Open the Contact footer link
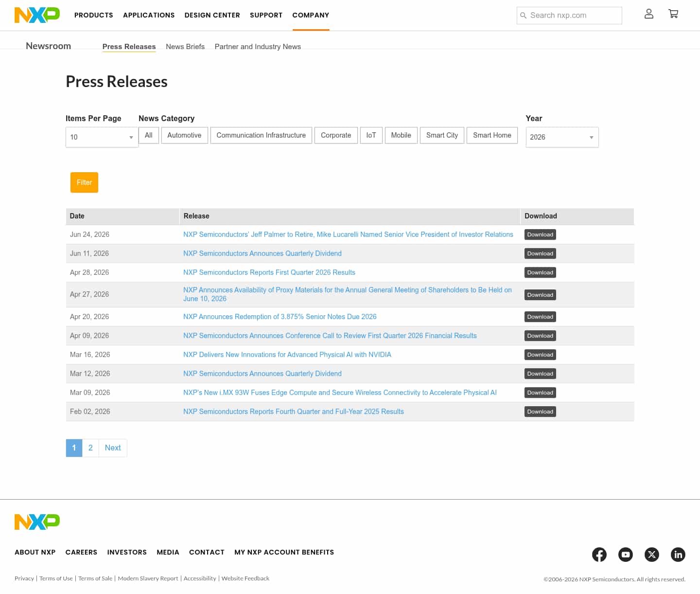 click(207, 552)
